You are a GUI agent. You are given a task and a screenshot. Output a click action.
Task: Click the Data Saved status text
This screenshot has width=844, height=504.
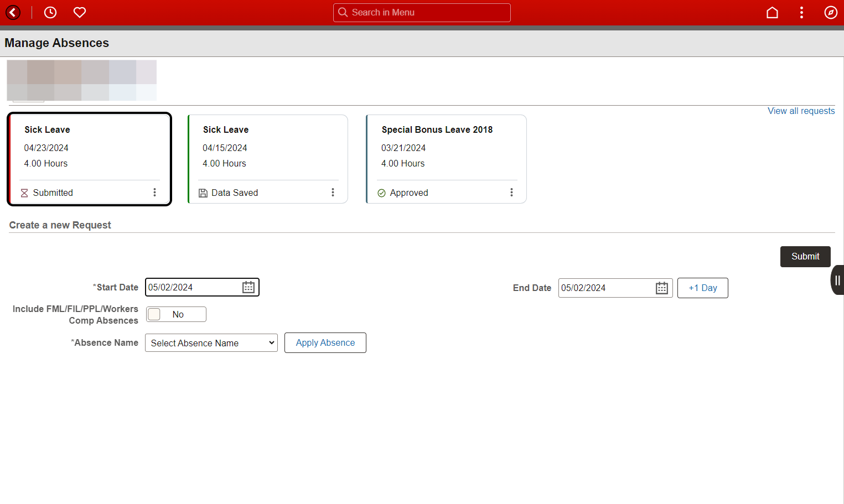coord(235,193)
